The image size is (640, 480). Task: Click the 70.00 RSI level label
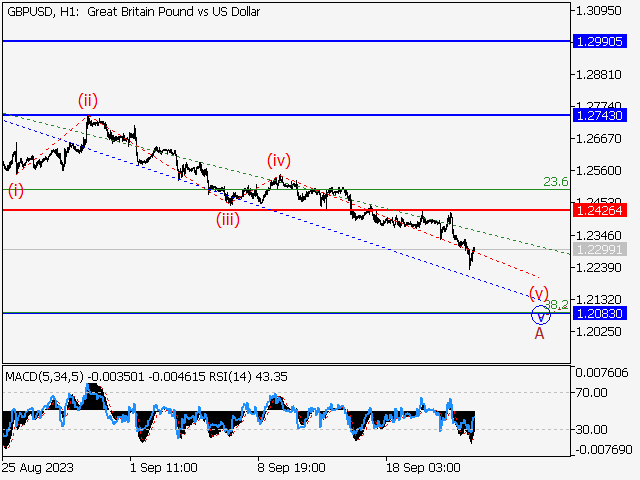(x=591, y=393)
